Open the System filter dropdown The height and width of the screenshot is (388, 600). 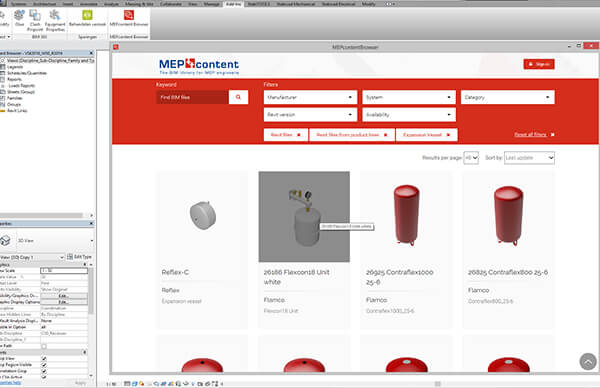pyautogui.click(x=409, y=97)
